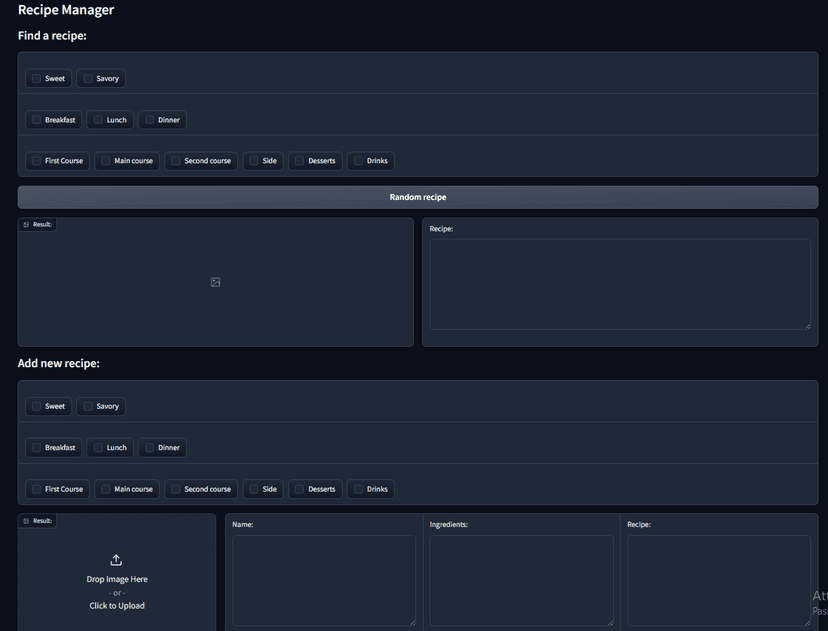Screen dimensions: 828x631
Task: Select Drinks in the Add new recipe section
Action: (x=358, y=489)
